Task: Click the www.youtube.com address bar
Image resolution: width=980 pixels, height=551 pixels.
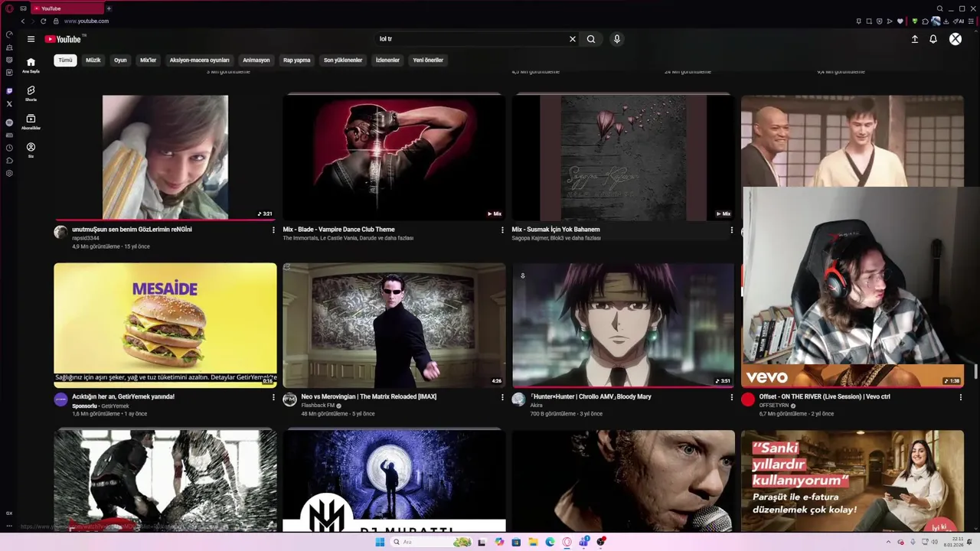Action: click(86, 21)
